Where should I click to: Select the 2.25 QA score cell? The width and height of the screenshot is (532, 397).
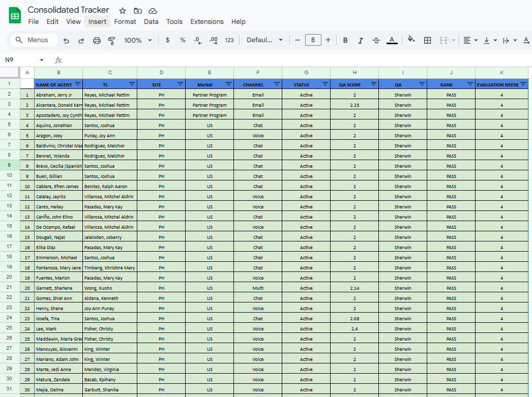pyautogui.click(x=354, y=105)
